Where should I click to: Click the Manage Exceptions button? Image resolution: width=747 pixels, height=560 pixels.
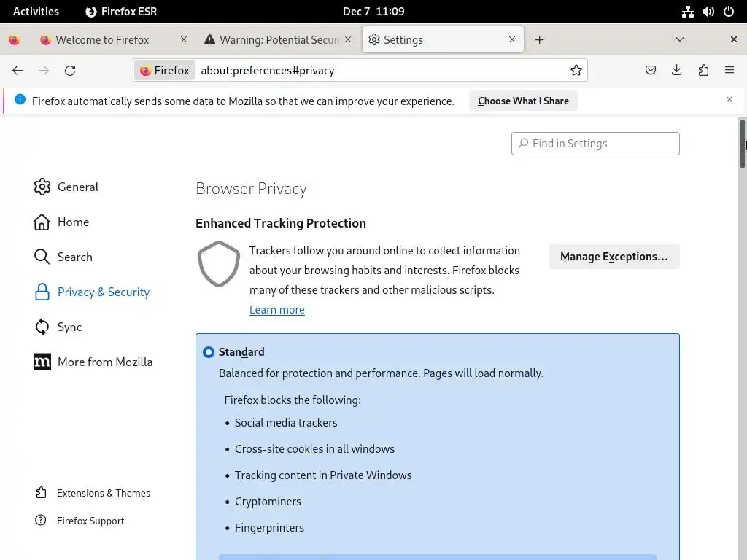(614, 257)
